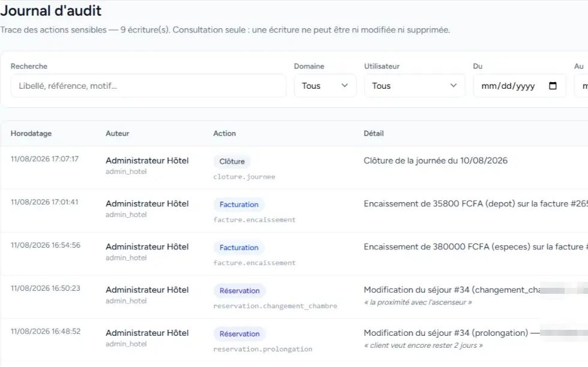Click motif 'client veut encore rester 2 jours'
The width and height of the screenshot is (588, 367).
coord(424,345)
